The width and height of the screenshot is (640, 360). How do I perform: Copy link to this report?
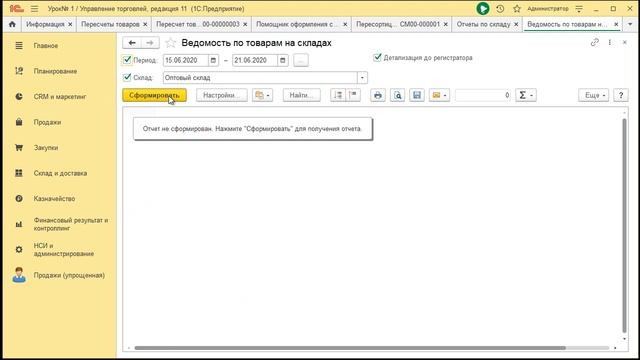coord(595,42)
